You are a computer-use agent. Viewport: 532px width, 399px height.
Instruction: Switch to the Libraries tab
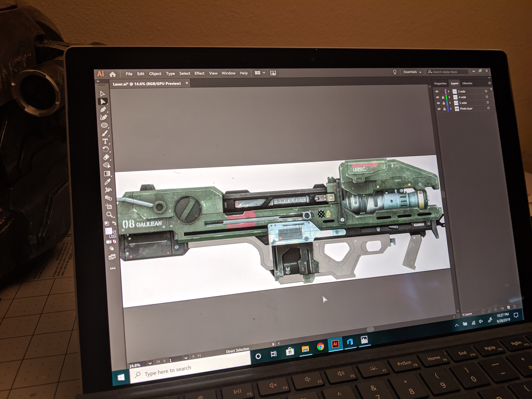(x=467, y=83)
